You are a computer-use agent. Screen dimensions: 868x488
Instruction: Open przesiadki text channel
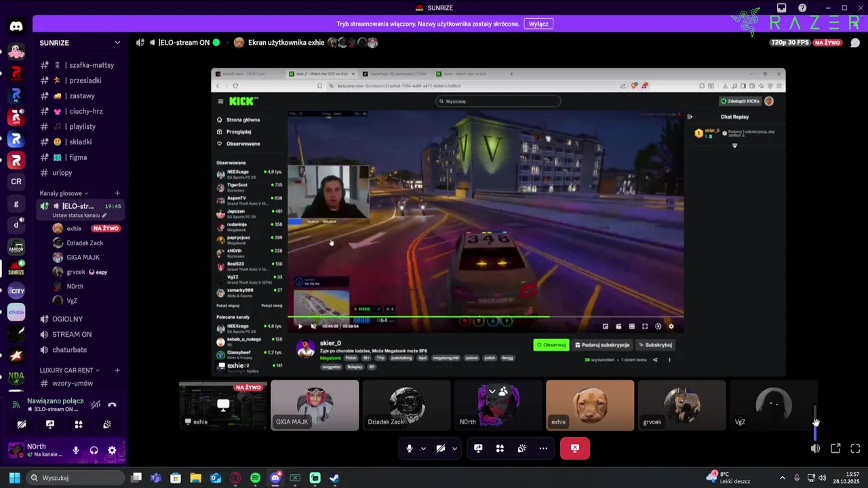click(x=81, y=80)
